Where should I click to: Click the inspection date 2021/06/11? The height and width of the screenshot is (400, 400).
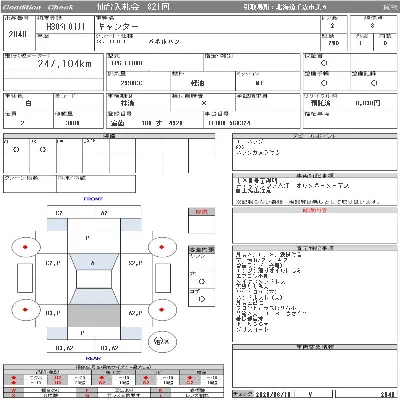273,394
